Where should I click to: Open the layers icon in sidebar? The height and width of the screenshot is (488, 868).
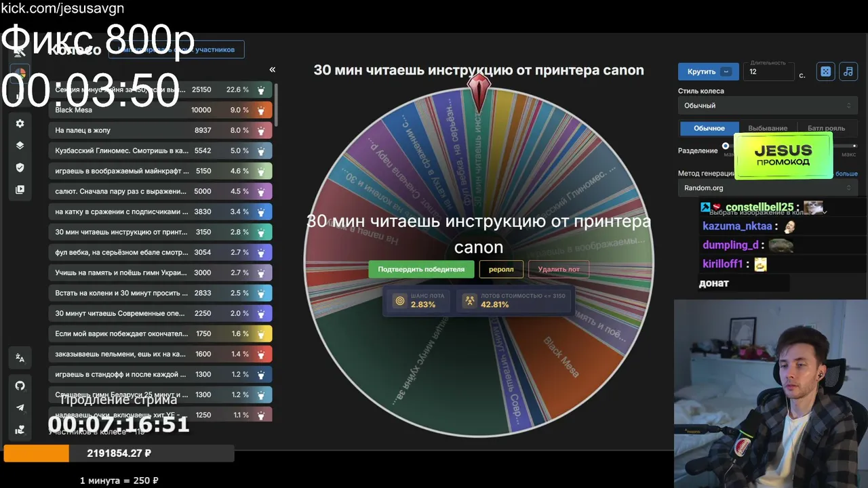[20, 145]
